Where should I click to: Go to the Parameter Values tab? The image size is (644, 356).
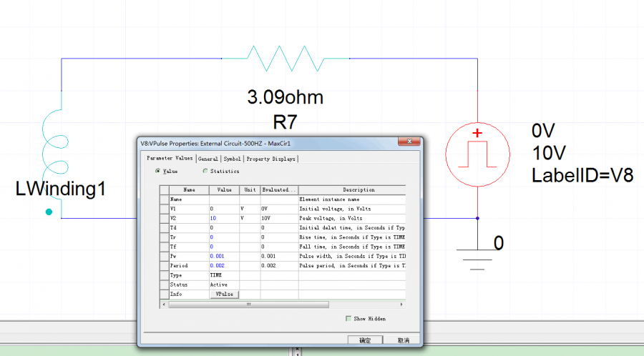[170, 159]
